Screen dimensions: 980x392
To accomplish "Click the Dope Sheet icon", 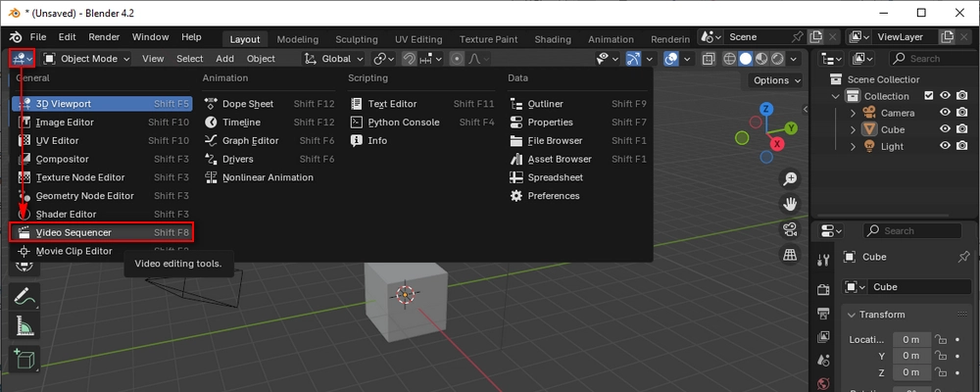I will point(212,104).
